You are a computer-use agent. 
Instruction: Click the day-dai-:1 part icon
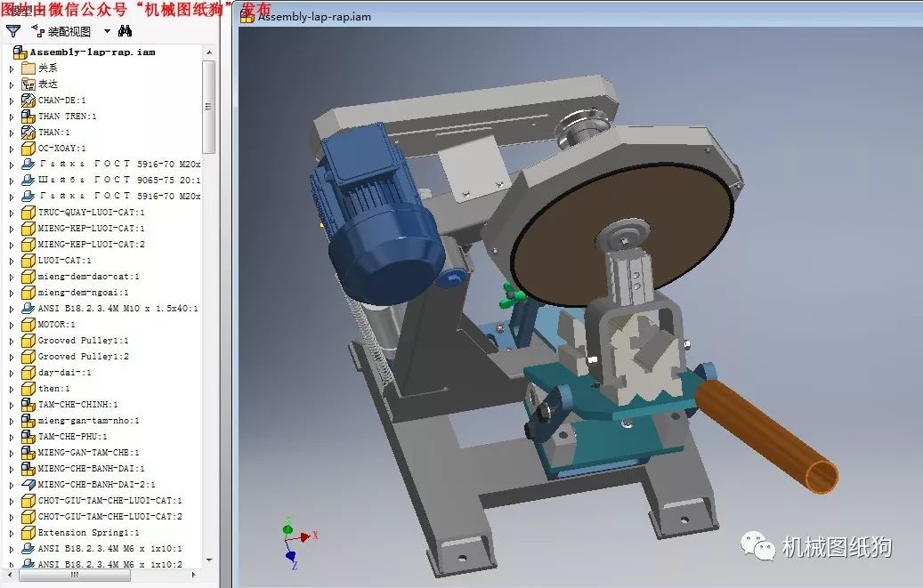point(28,372)
